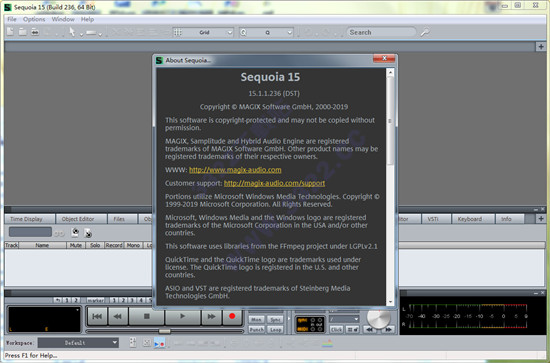Open the quantize Q dropdown
550x363 pixels.
pos(290,32)
